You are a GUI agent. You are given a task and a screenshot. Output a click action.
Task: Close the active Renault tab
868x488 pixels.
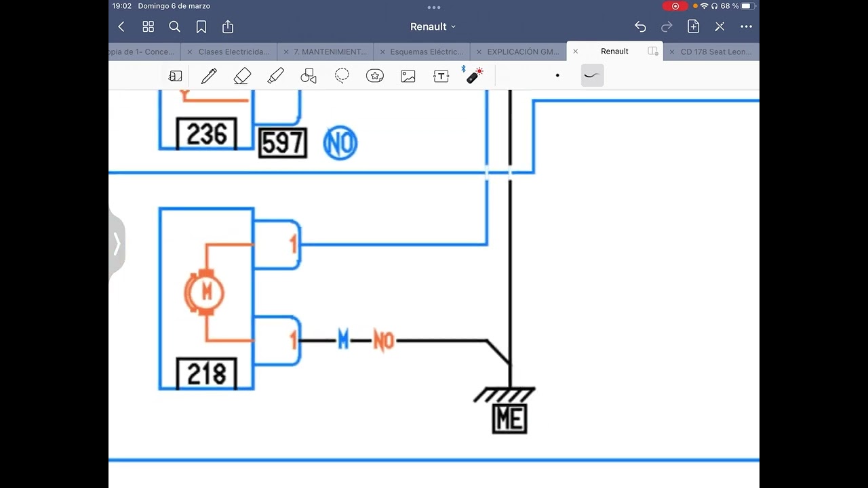coord(576,52)
